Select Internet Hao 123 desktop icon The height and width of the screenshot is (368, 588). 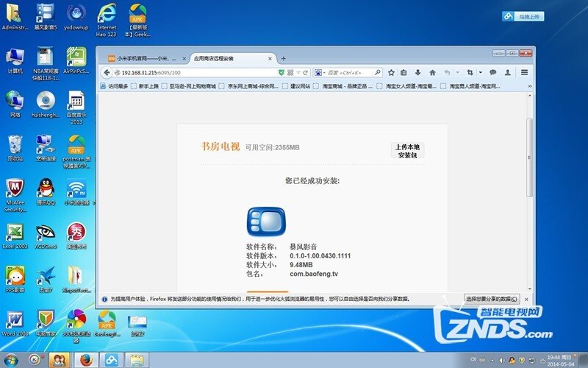[x=107, y=21]
